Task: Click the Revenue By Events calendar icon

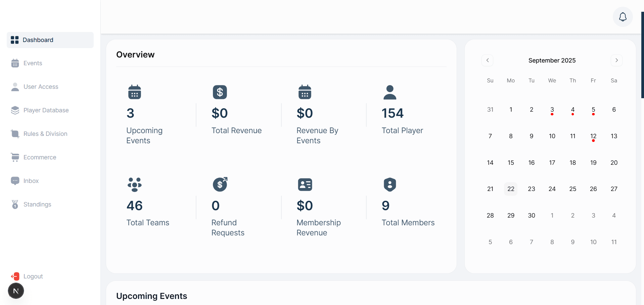Action: pyautogui.click(x=305, y=92)
